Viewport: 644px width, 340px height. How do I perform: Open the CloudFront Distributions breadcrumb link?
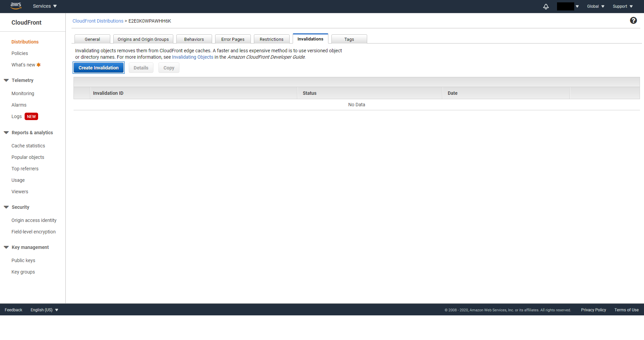tap(98, 21)
